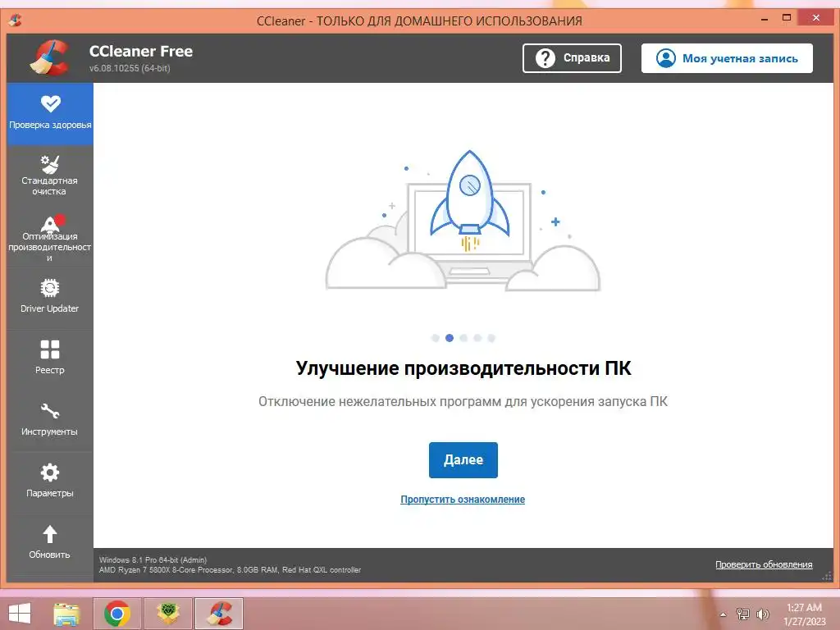The width and height of the screenshot is (840, 630).
Task: Click the network tray icon
Action: [x=743, y=614]
